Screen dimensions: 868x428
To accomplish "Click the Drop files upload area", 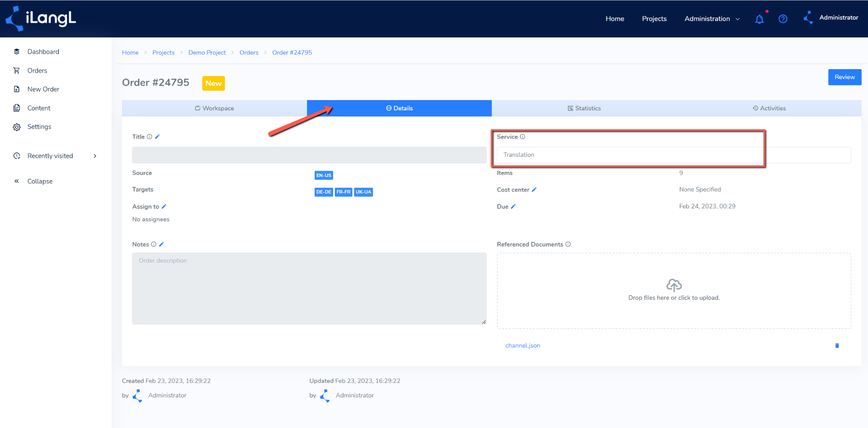I will click(x=674, y=291).
